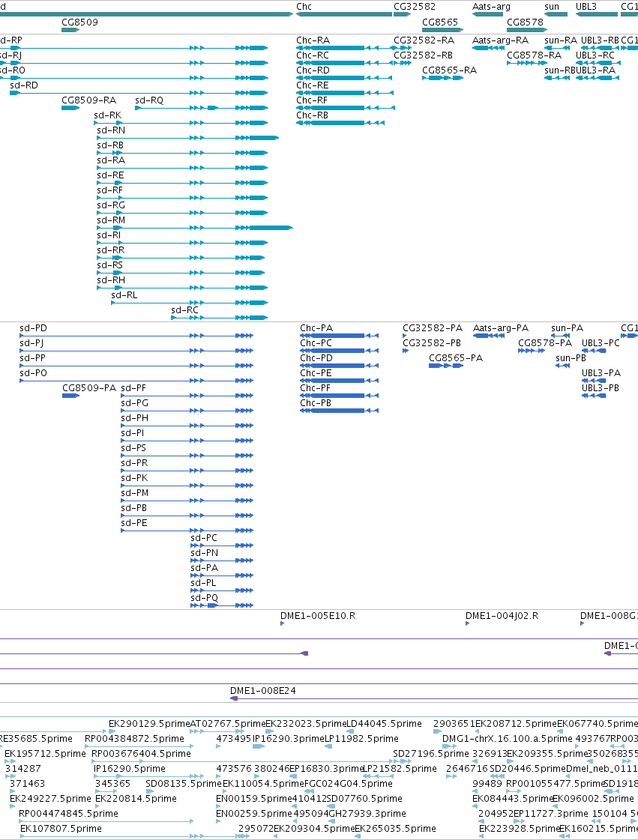Click the EK084443.5prime EST label
The image size is (638, 840).
(513, 800)
